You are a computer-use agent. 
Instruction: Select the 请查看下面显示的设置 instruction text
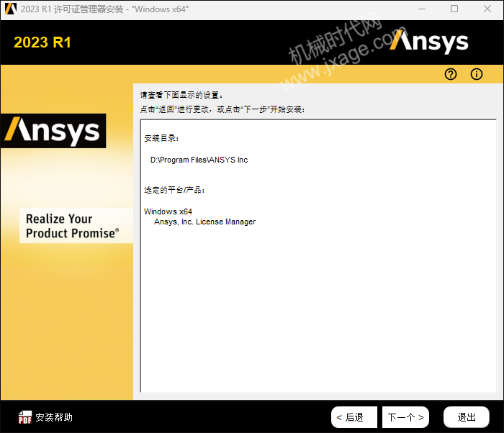click(x=181, y=95)
